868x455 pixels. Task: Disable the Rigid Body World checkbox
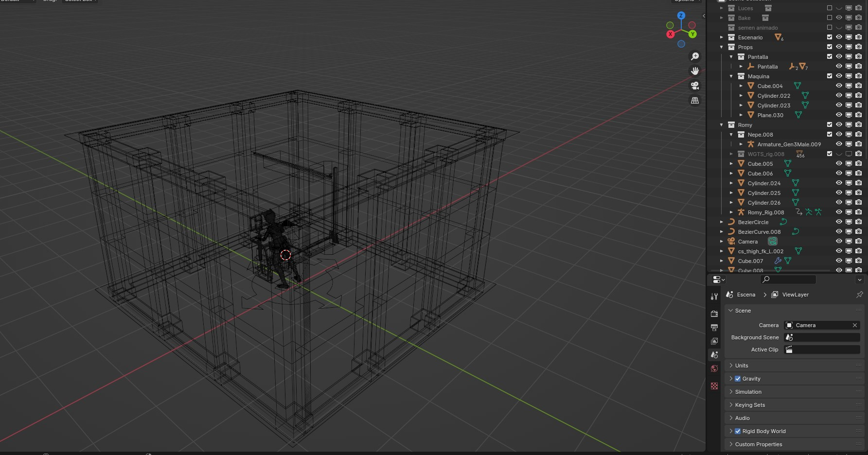click(738, 431)
